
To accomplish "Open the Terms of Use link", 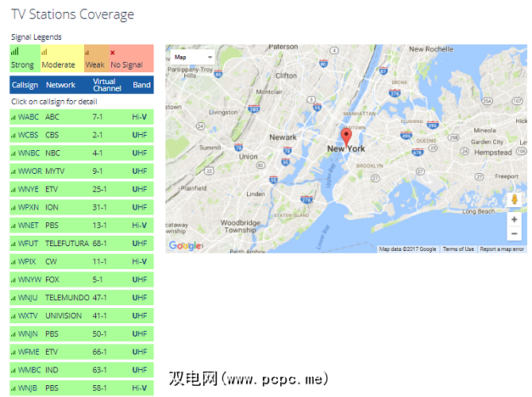I will (x=458, y=249).
